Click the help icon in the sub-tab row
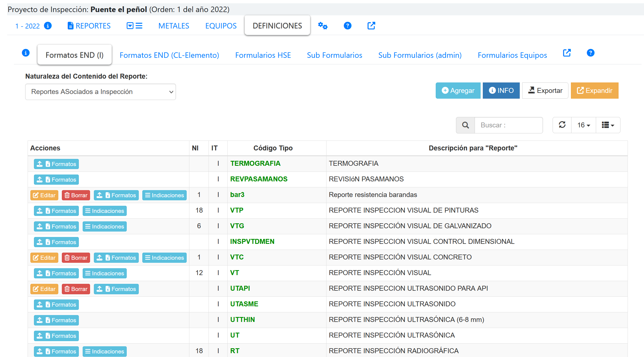 pos(590,53)
